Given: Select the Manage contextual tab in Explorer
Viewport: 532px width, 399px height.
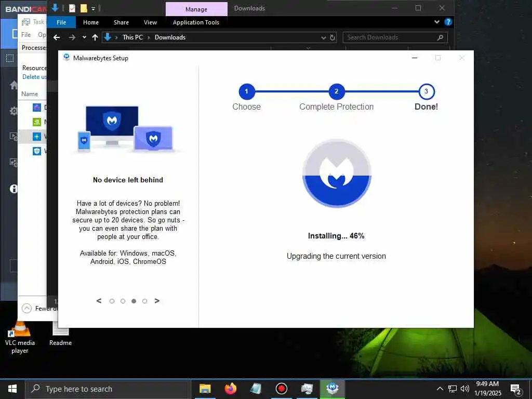Looking at the screenshot, I should pos(196,9).
